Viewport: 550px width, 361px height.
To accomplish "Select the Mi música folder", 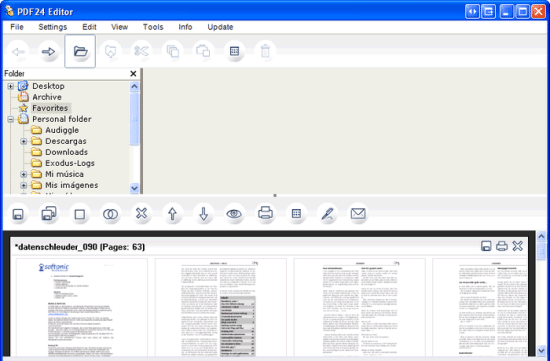I will 64,174.
